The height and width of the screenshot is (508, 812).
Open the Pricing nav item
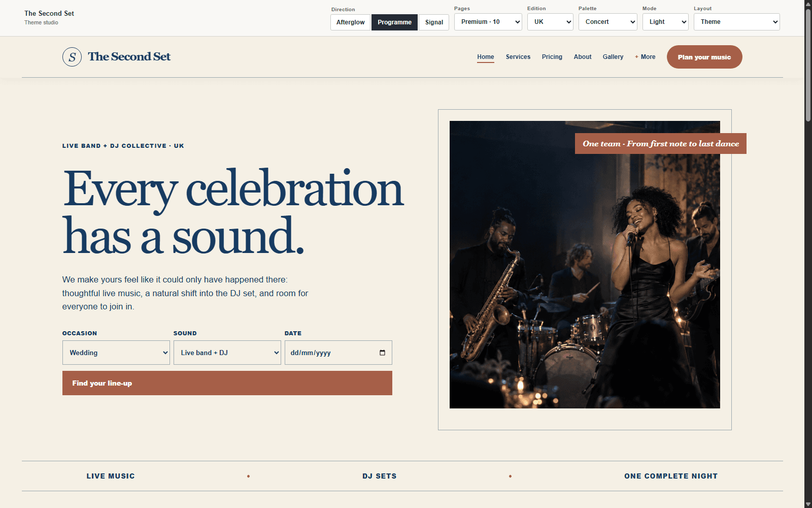click(x=552, y=57)
